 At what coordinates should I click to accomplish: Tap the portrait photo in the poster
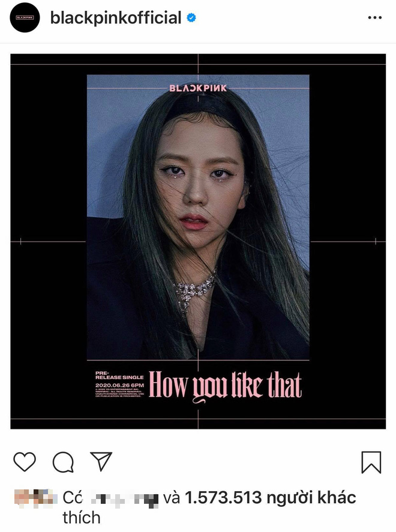click(x=198, y=217)
